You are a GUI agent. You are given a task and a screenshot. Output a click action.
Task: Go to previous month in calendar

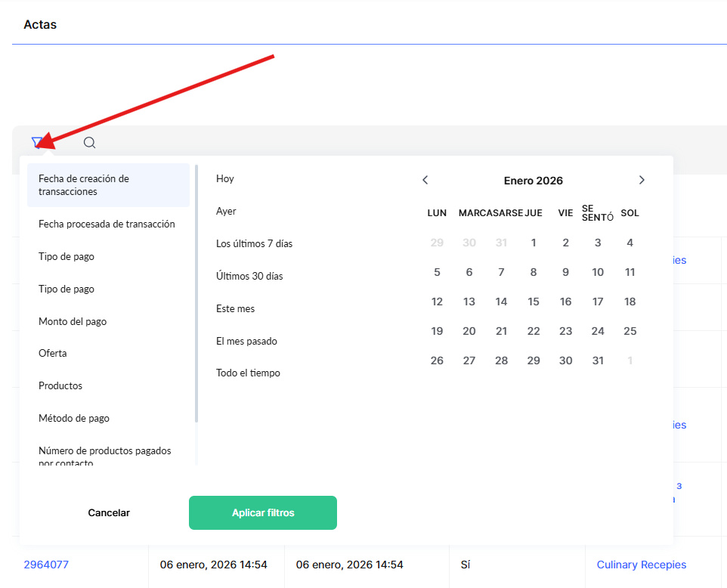coord(425,180)
